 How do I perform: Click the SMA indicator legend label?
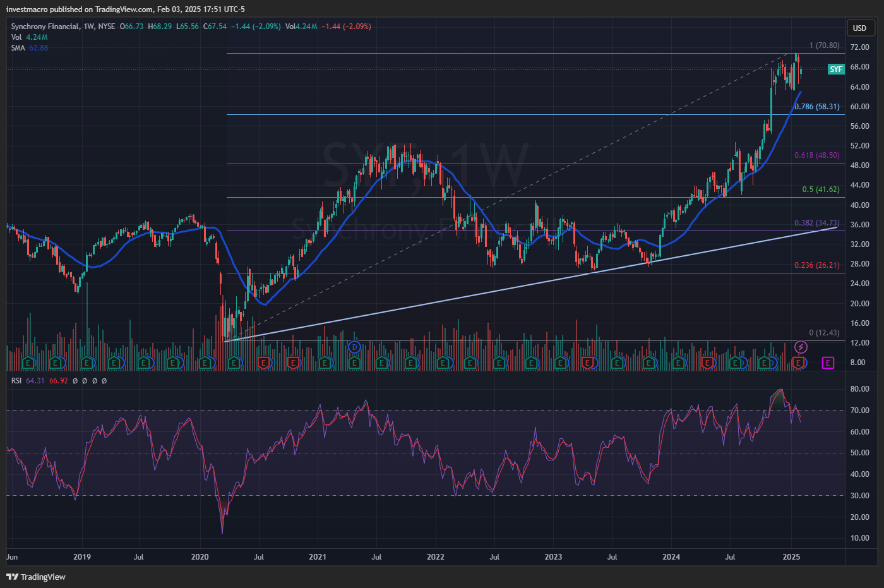click(x=18, y=48)
